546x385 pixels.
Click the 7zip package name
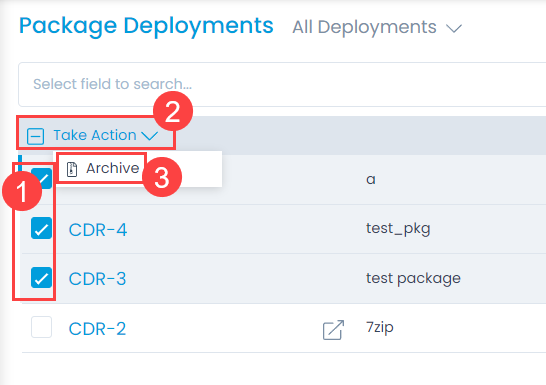pyautogui.click(x=380, y=328)
